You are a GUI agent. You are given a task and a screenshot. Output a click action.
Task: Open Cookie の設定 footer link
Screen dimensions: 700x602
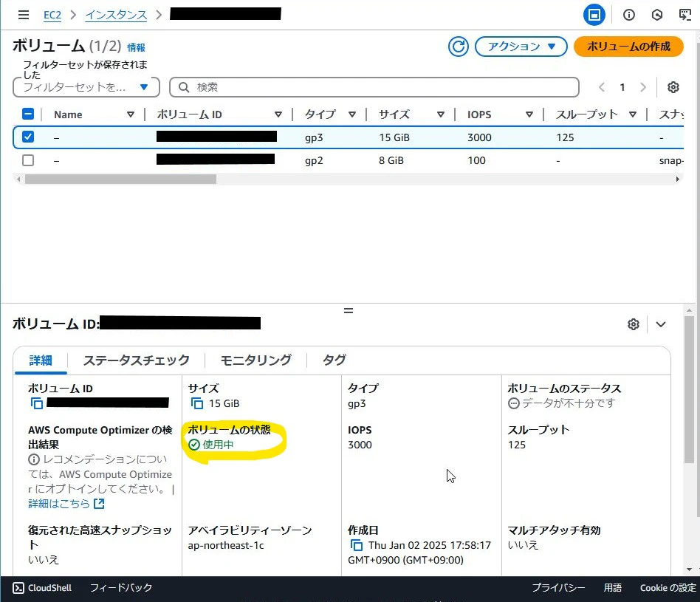tap(668, 588)
